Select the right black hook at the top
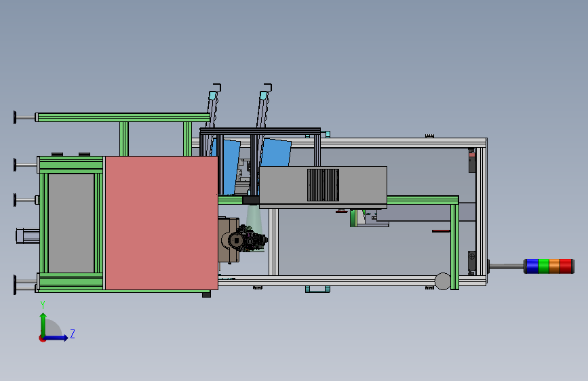 tap(267, 87)
